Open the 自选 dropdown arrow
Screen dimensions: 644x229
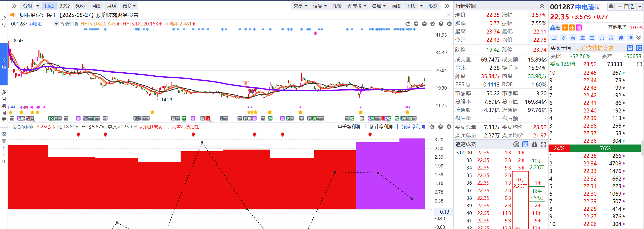point(640,7)
